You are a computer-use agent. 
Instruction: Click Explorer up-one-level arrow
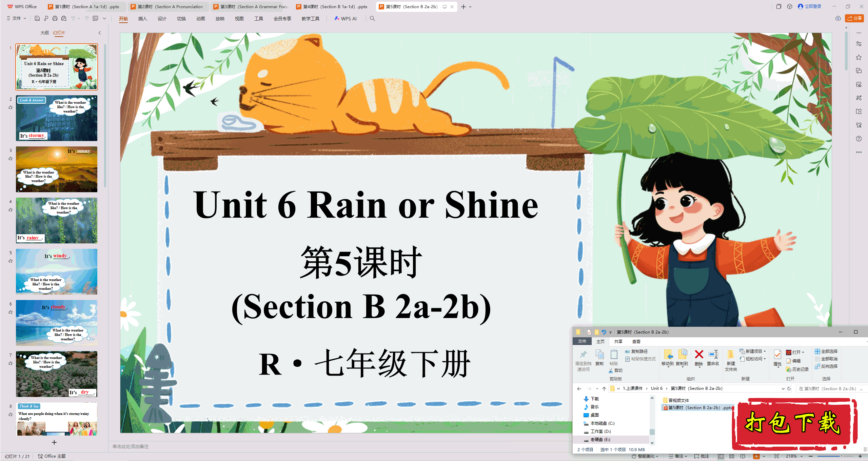click(x=604, y=388)
